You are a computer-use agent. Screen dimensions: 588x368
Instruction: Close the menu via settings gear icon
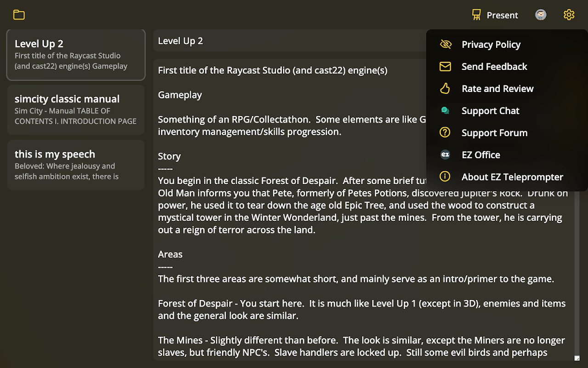click(569, 15)
